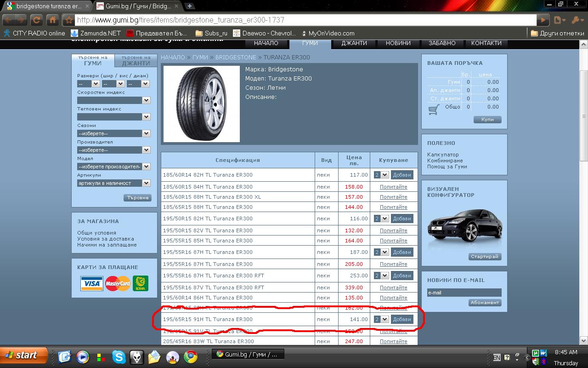The height and width of the screenshot is (368, 588).
Task: Subscribe with the Абонамент button
Action: click(x=485, y=303)
